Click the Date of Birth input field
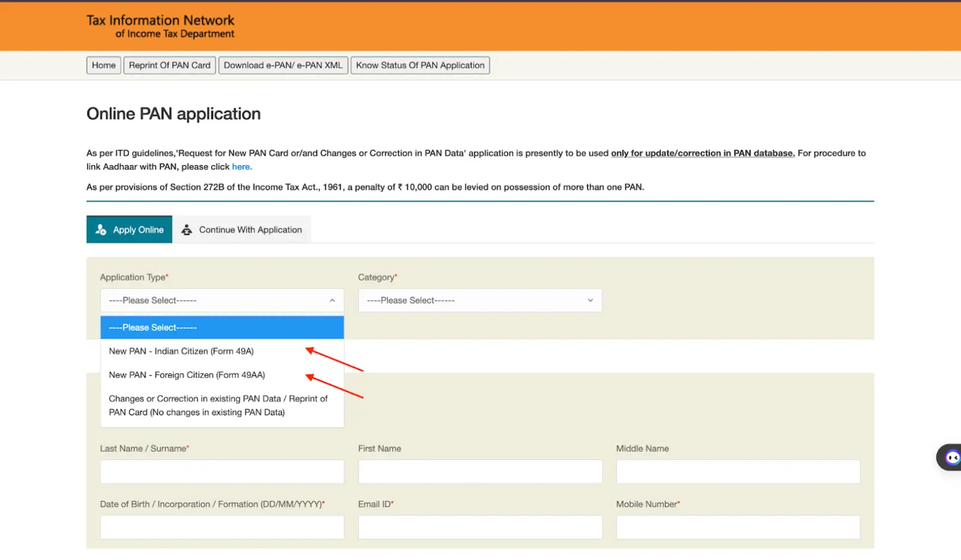The image size is (961, 560). click(x=222, y=527)
